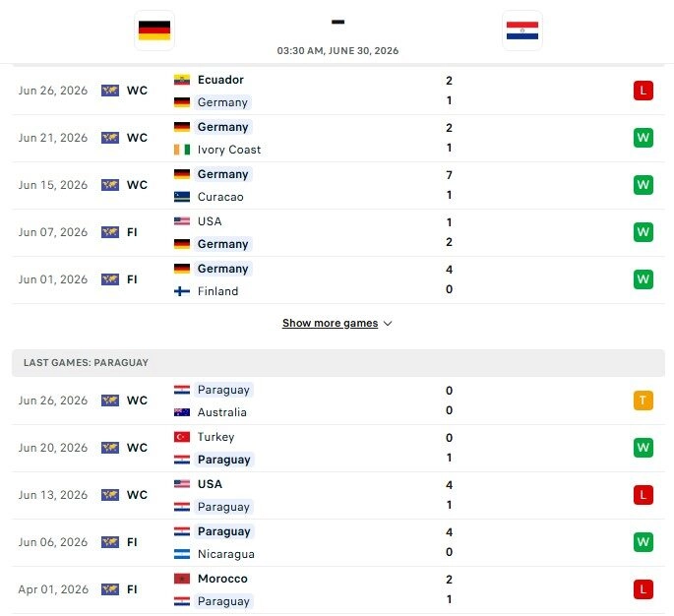Image resolution: width=674 pixels, height=616 pixels.
Task: Open the Morocco team link
Action: (222, 579)
